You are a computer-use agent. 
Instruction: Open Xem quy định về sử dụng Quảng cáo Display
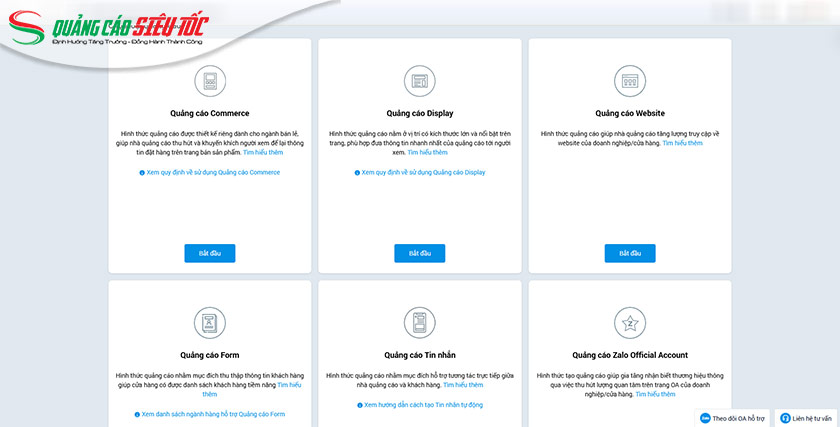coord(422,172)
